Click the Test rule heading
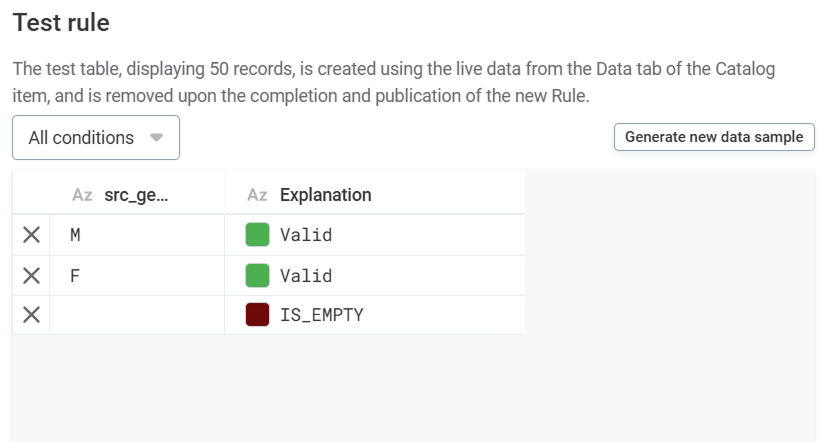This screenshot has width=828, height=442. tap(61, 22)
